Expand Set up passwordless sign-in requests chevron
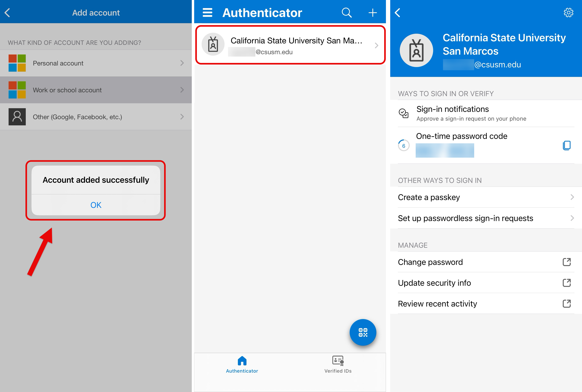 click(x=572, y=218)
